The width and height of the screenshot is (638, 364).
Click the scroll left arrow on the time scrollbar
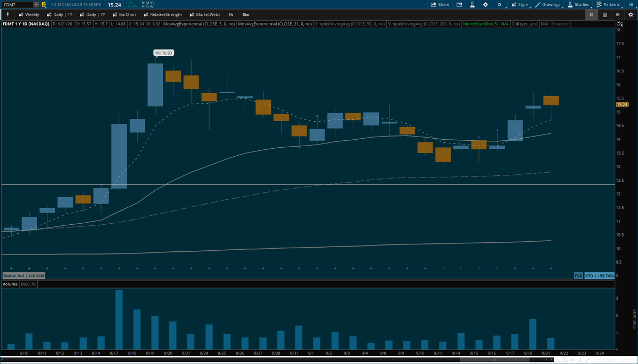(546, 360)
